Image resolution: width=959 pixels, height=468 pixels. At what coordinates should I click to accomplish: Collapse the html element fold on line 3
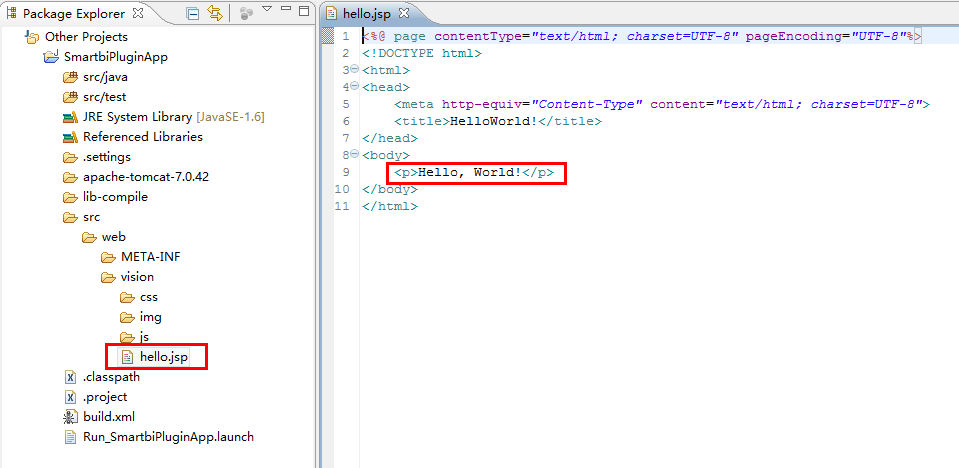[x=355, y=69]
